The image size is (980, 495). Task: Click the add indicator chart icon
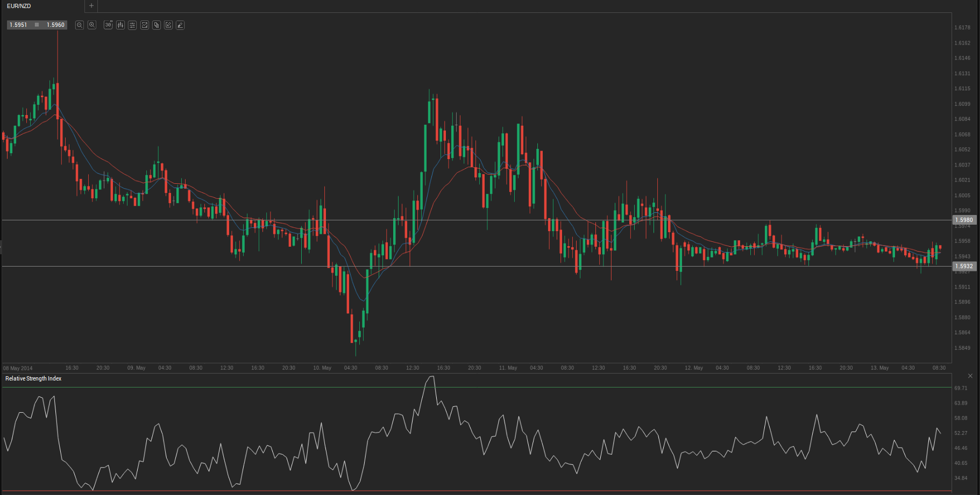tap(145, 25)
